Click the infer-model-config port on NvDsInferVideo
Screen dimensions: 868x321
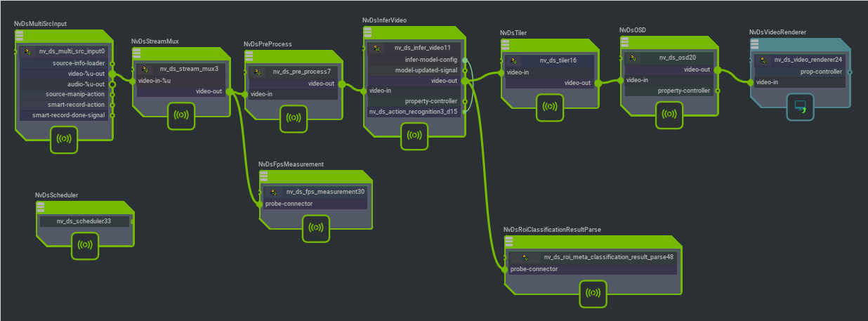(x=463, y=60)
